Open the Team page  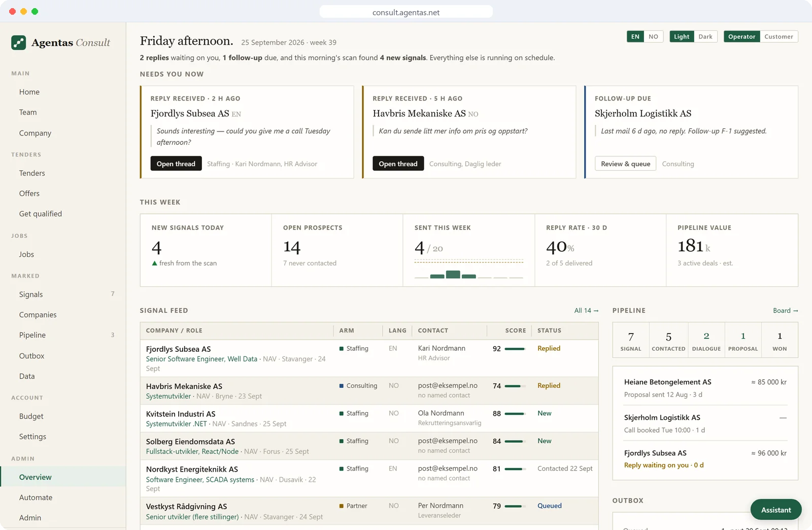point(63,112)
